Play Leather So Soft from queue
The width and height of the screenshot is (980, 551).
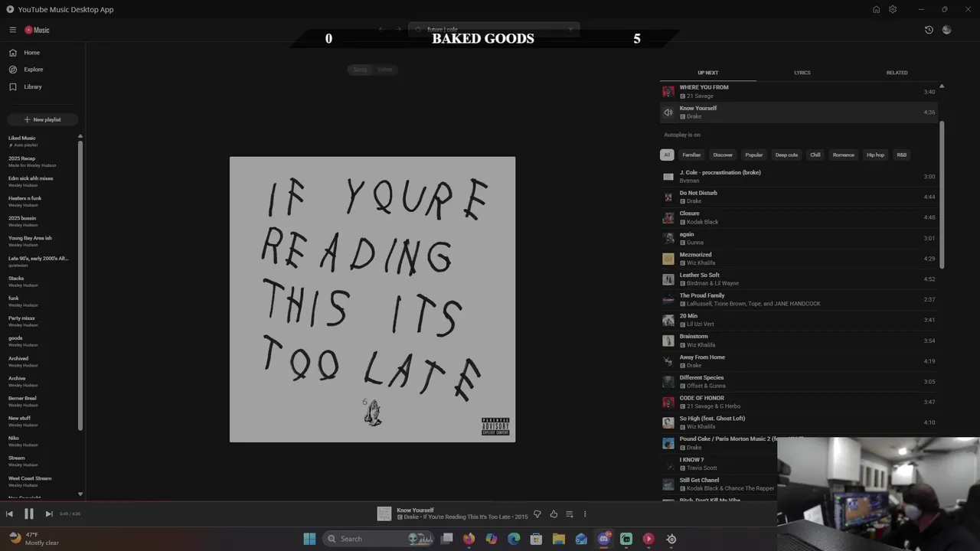(x=799, y=279)
